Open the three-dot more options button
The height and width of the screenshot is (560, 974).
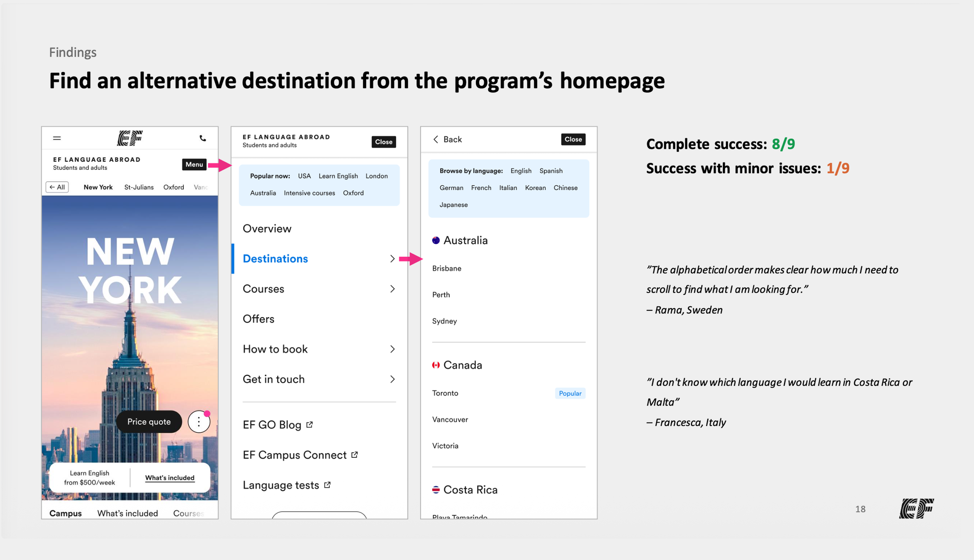[199, 422]
